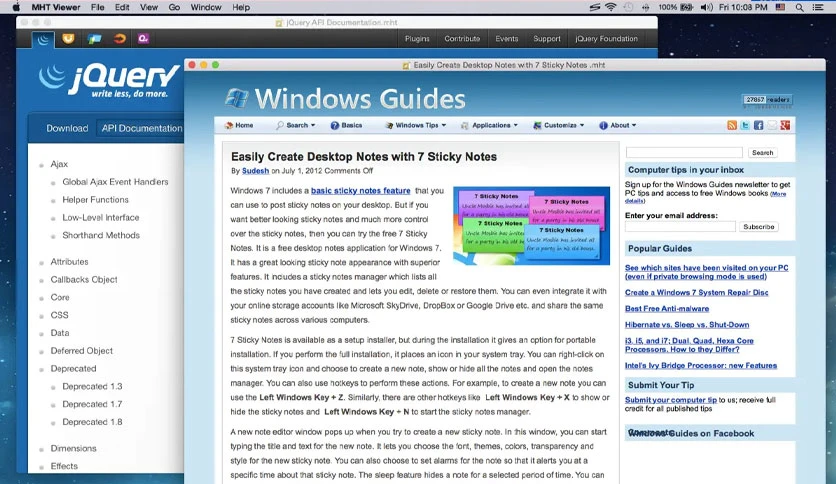The width and height of the screenshot is (836, 484).
Task: Click Contribute in jQuery top bar
Action: 462,39
